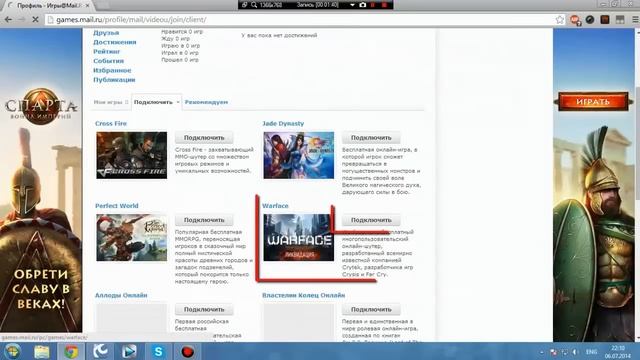Close the Профиль - Игры@Mail.ru tab
640x360 pixels.
[87, 6]
